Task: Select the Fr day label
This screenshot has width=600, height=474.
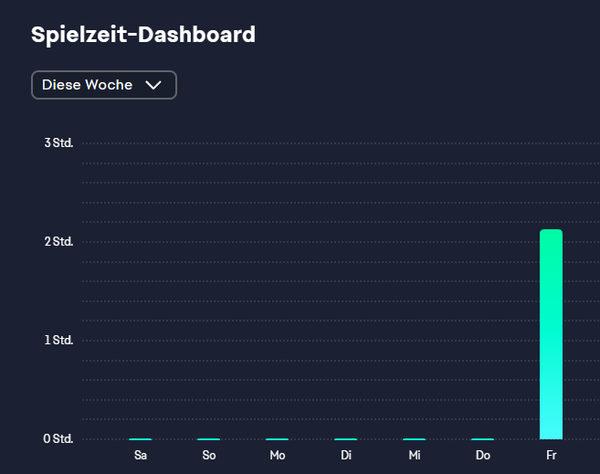Action: click(551, 455)
